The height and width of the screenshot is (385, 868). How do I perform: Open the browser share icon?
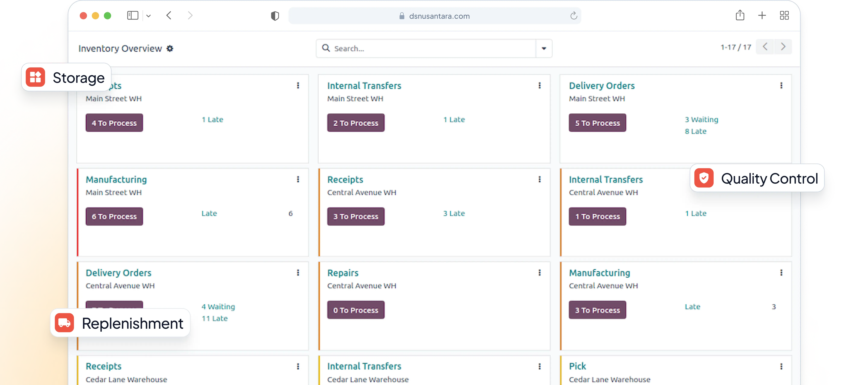[740, 15]
